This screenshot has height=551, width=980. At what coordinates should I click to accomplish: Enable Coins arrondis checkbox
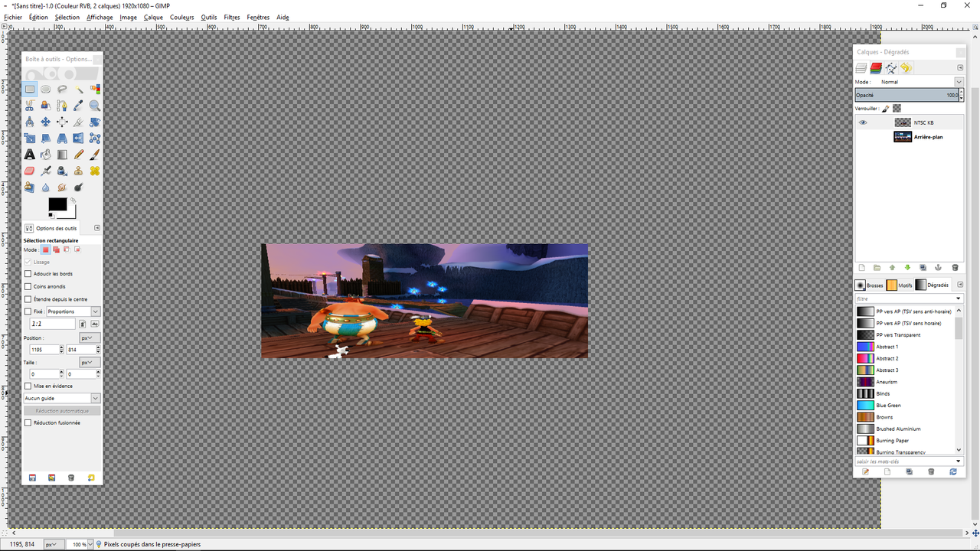click(28, 286)
